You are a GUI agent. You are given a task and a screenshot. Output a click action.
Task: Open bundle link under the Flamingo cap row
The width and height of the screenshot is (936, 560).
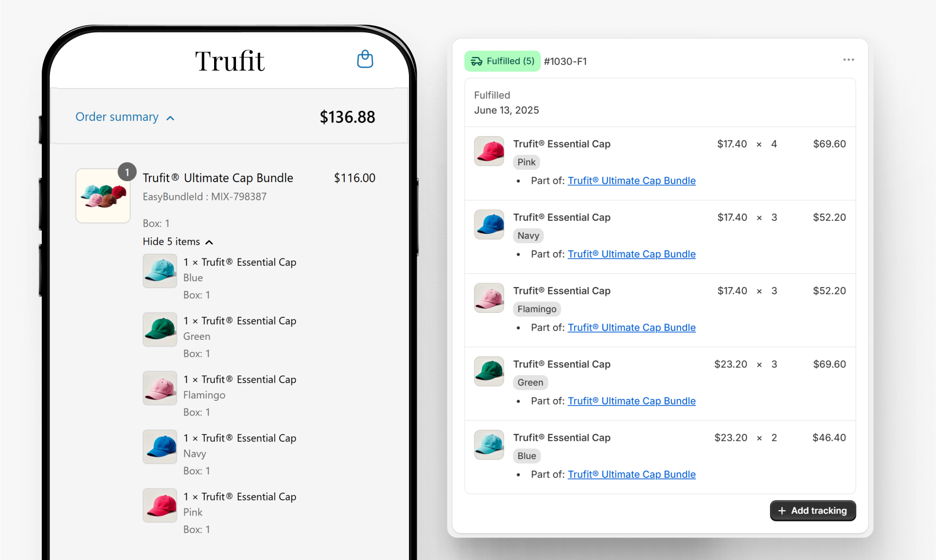[632, 328]
